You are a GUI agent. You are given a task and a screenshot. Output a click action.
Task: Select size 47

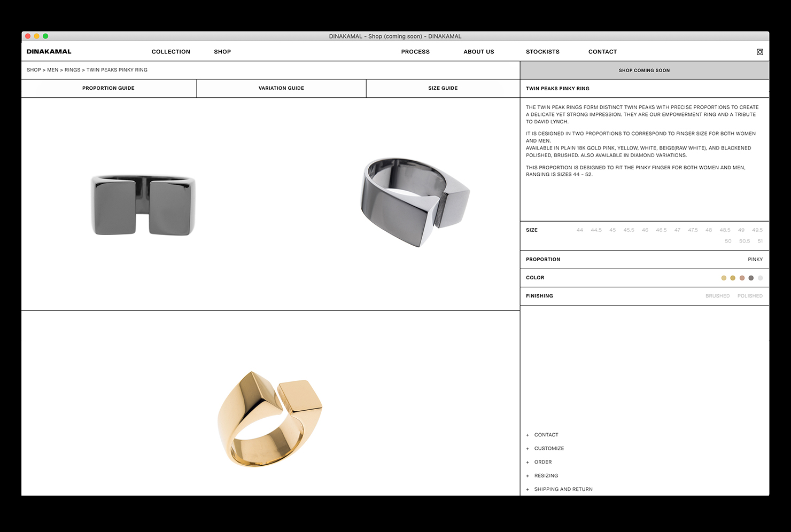[x=677, y=230]
